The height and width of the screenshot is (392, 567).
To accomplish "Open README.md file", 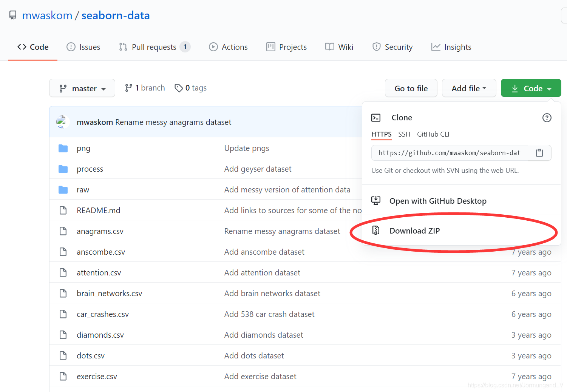I will click(99, 211).
